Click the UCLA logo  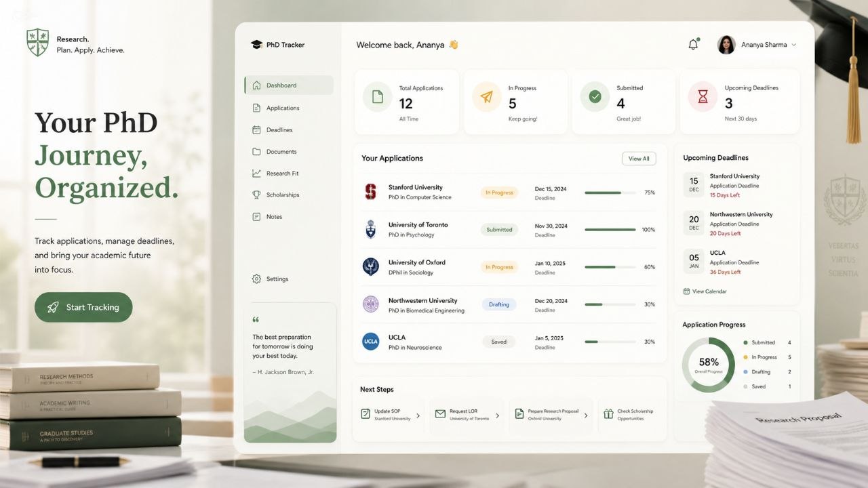[370, 342]
